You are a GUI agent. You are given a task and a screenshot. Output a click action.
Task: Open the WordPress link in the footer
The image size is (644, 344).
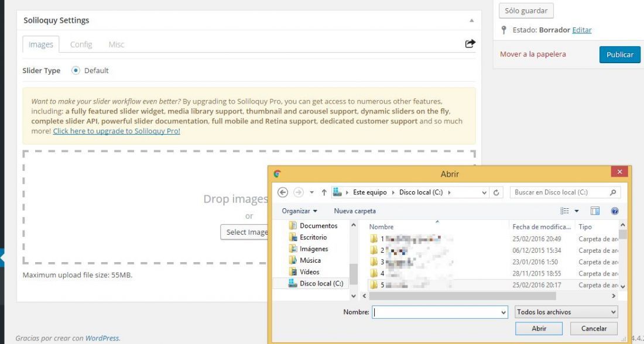(x=102, y=338)
